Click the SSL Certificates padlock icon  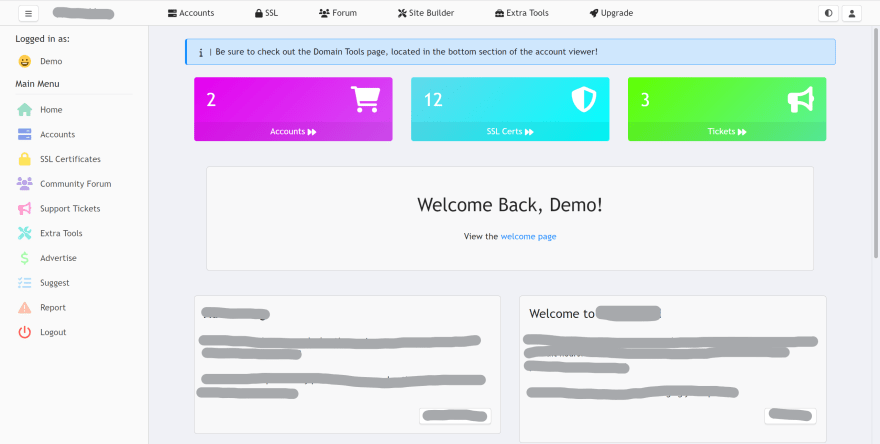click(25, 159)
